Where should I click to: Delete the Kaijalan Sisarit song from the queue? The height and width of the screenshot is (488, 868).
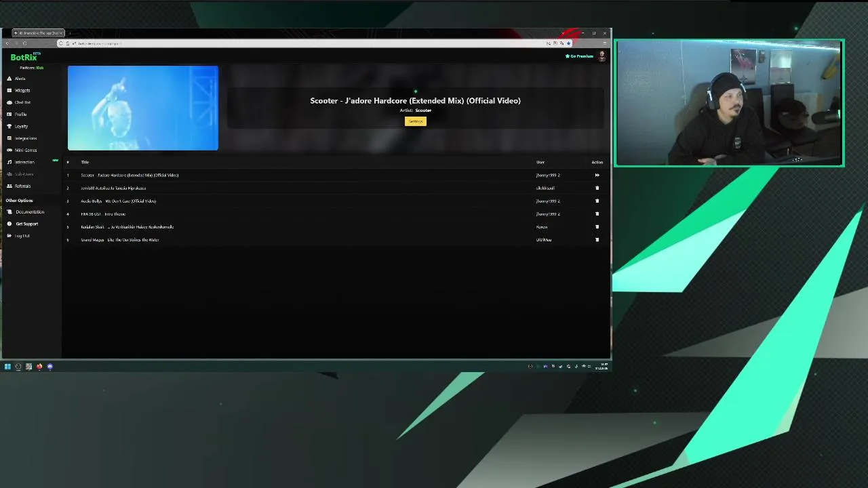tap(597, 226)
